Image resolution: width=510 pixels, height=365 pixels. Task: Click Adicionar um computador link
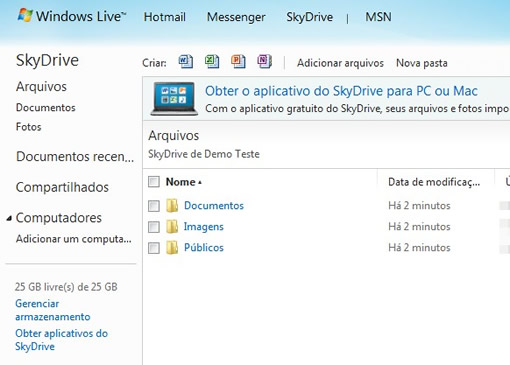74,239
